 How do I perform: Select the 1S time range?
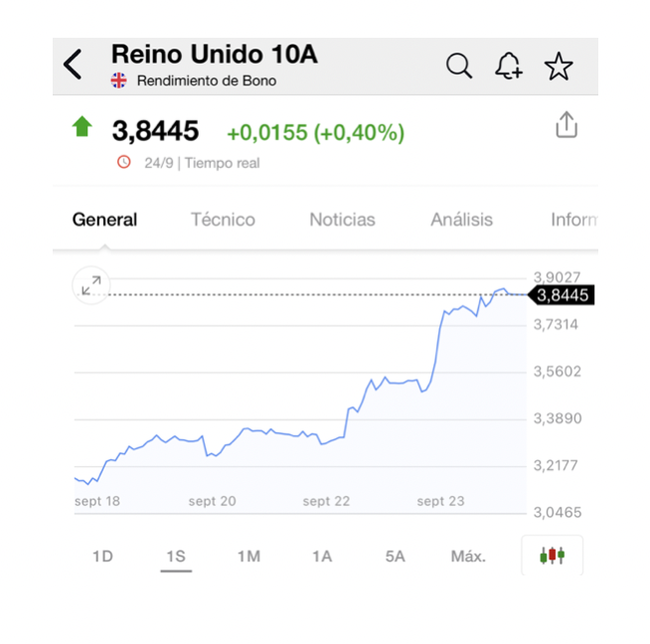coord(176,557)
